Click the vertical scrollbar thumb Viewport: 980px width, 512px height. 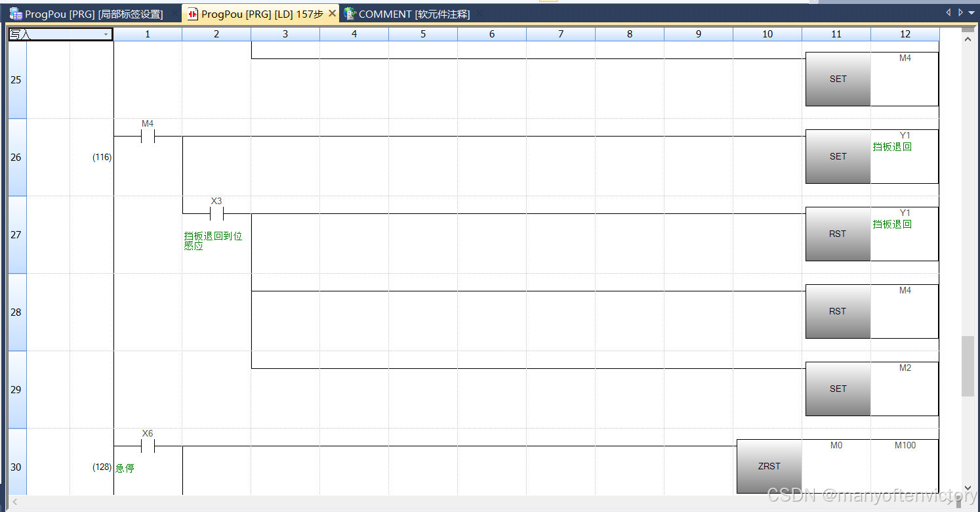tap(968, 366)
